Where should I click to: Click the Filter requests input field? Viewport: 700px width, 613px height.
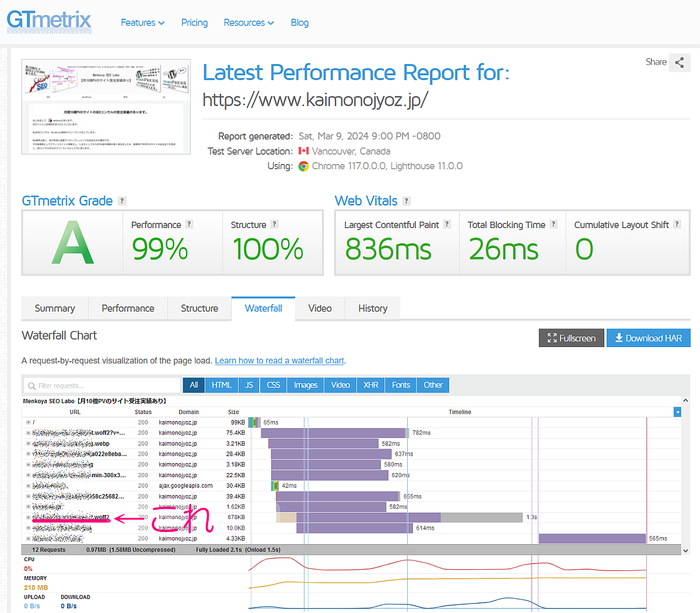tap(102, 386)
